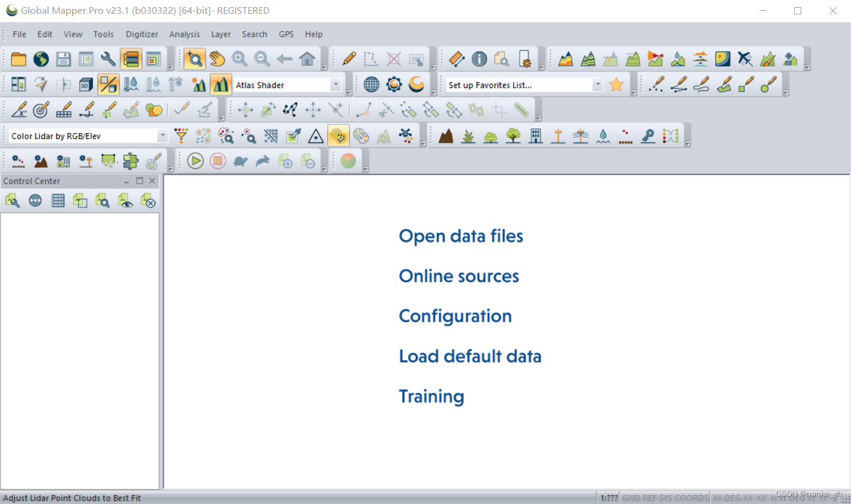Open the GPS menu
851x504 pixels.
(286, 34)
